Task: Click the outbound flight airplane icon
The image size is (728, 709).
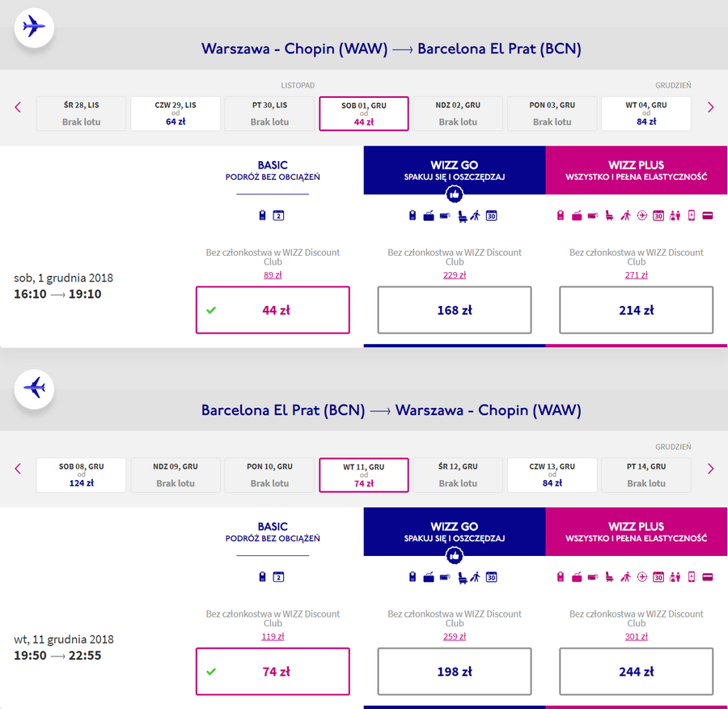Action: (x=34, y=27)
